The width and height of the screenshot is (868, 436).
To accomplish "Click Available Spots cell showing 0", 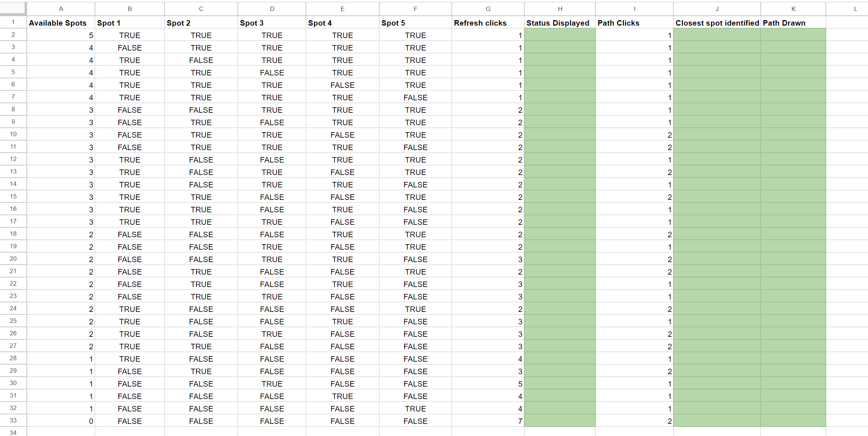I will 61,421.
